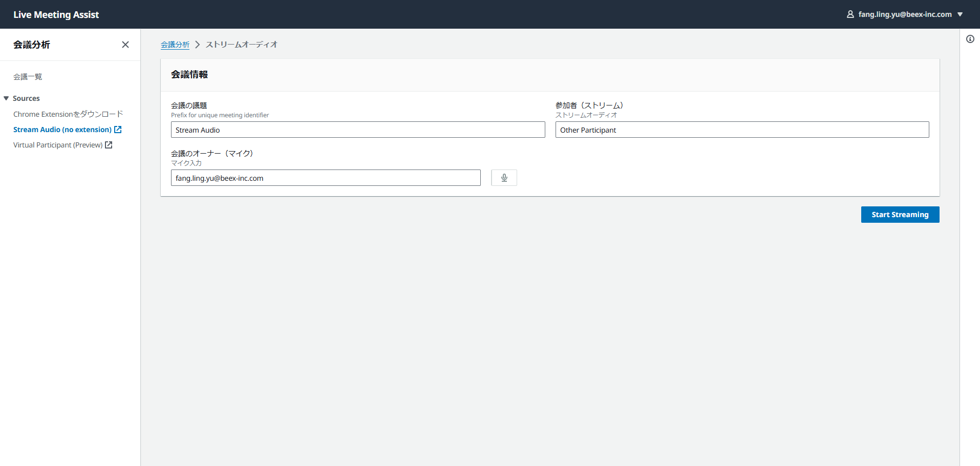Open Virtual Participant (Preview) link
This screenshot has width=980, height=466.
click(x=58, y=145)
